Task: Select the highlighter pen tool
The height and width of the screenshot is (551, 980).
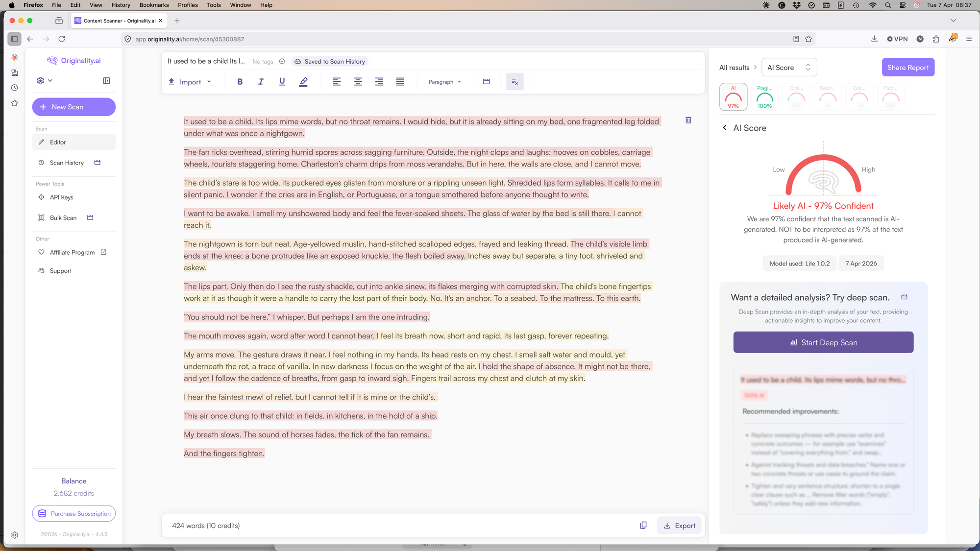Action: point(303,82)
